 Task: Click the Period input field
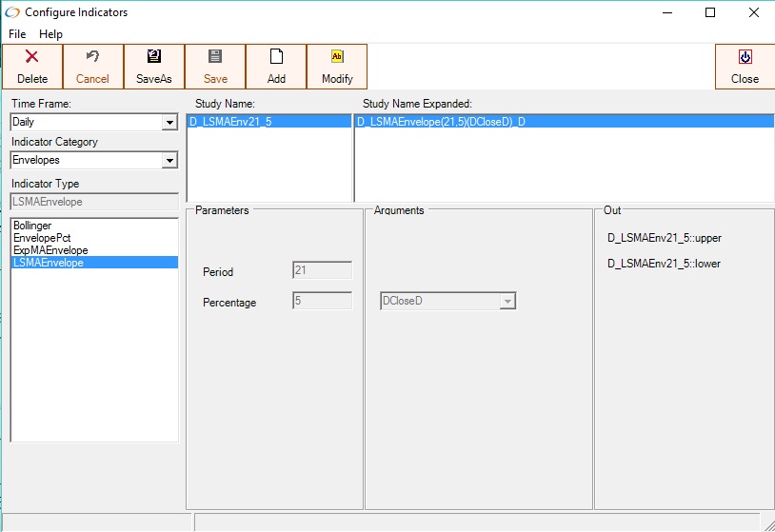pyautogui.click(x=322, y=271)
